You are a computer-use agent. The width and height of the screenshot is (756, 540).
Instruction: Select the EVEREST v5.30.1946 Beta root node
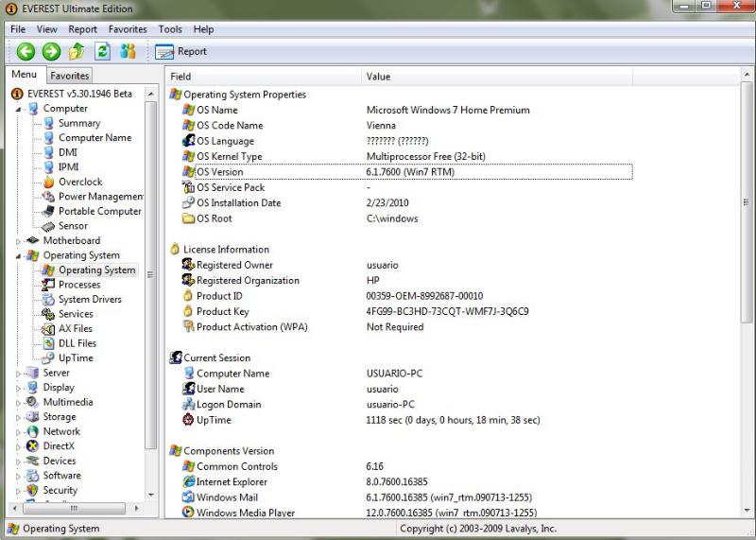(79, 94)
